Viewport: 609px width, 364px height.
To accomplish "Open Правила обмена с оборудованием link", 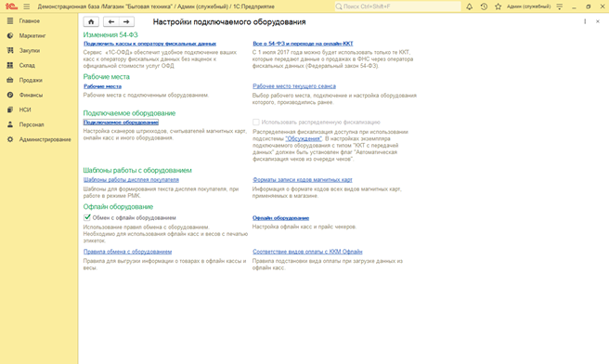I will pyautogui.click(x=127, y=252).
